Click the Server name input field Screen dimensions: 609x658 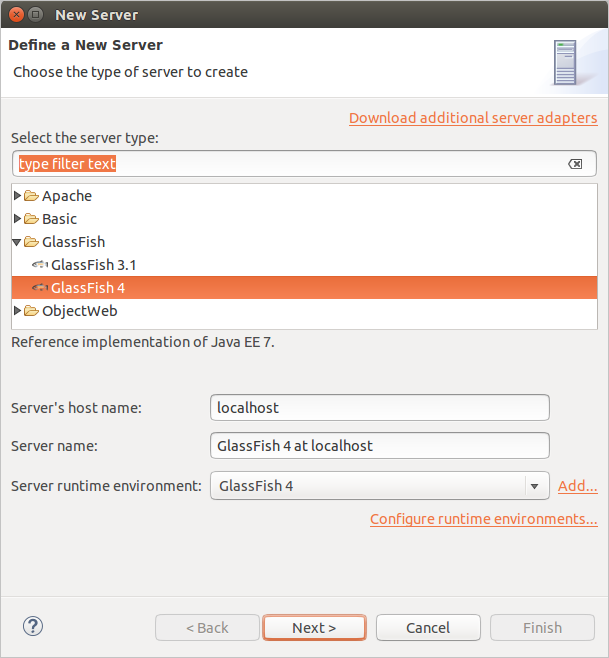click(379, 446)
